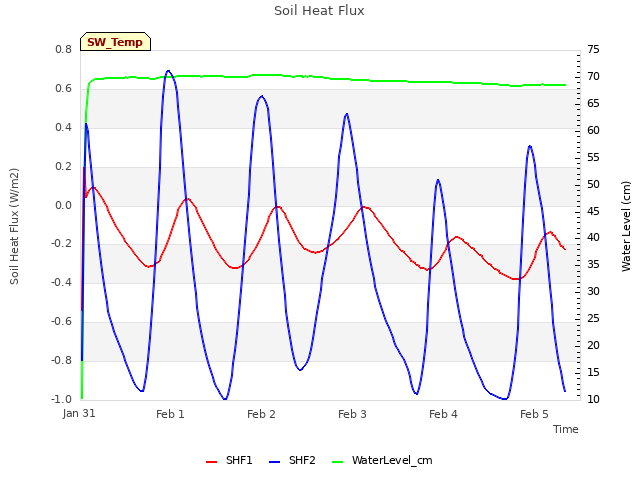Click the 'Soil Heat Flux (W/m2)' axis title
This screenshot has height=480, width=640.
(14, 227)
